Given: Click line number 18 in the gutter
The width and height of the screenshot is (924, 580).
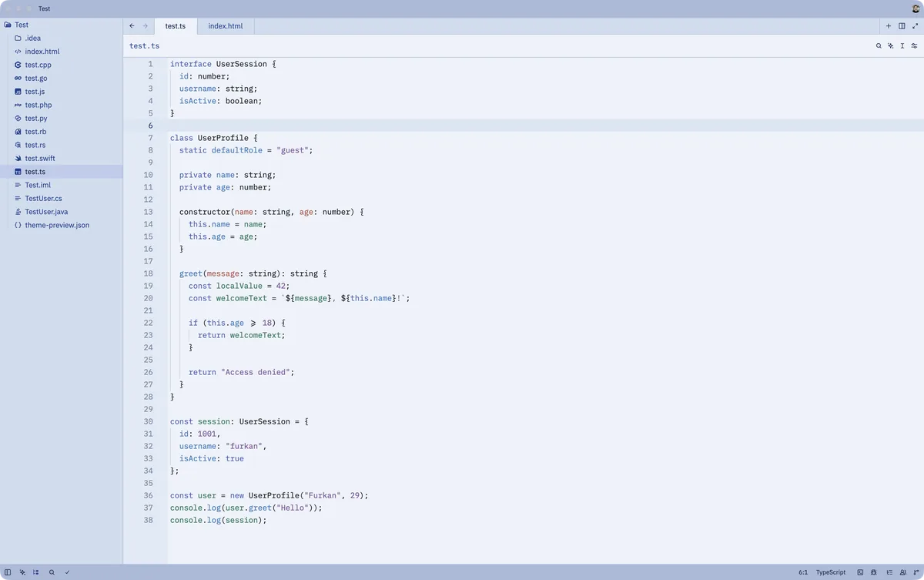Looking at the screenshot, I should coord(148,273).
